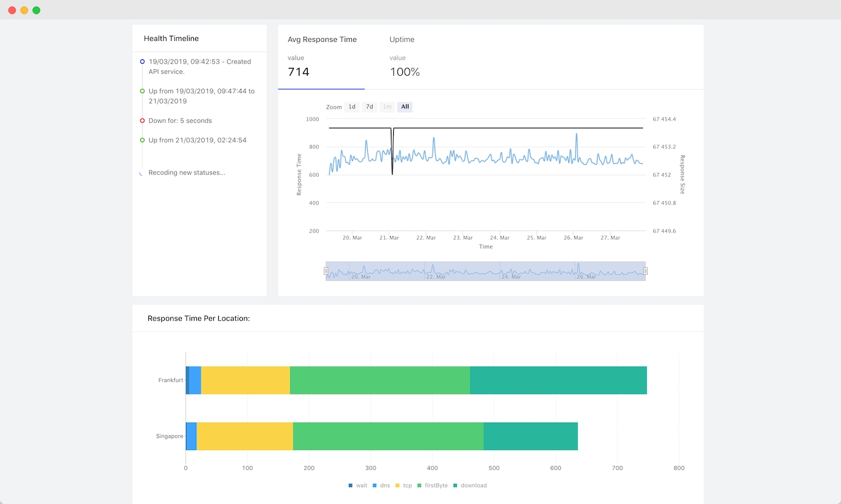Toggle the tcp legend item
The width and height of the screenshot is (841, 504).
click(x=403, y=485)
